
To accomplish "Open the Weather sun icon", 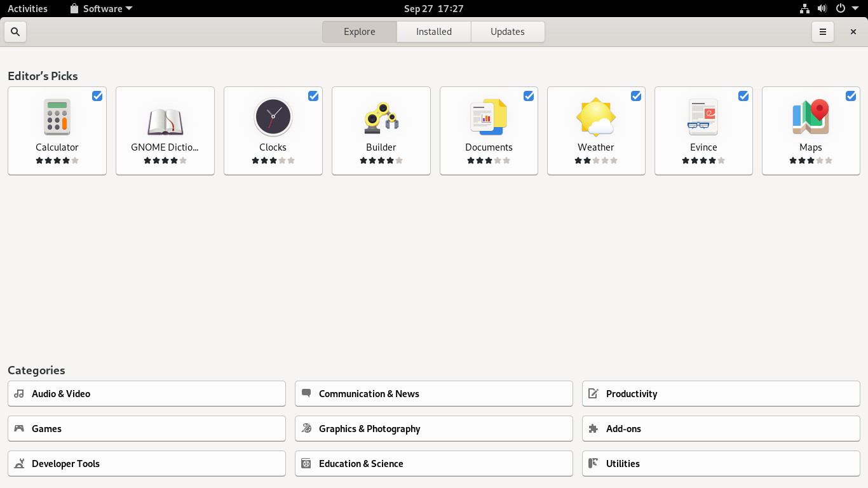I will pyautogui.click(x=596, y=117).
